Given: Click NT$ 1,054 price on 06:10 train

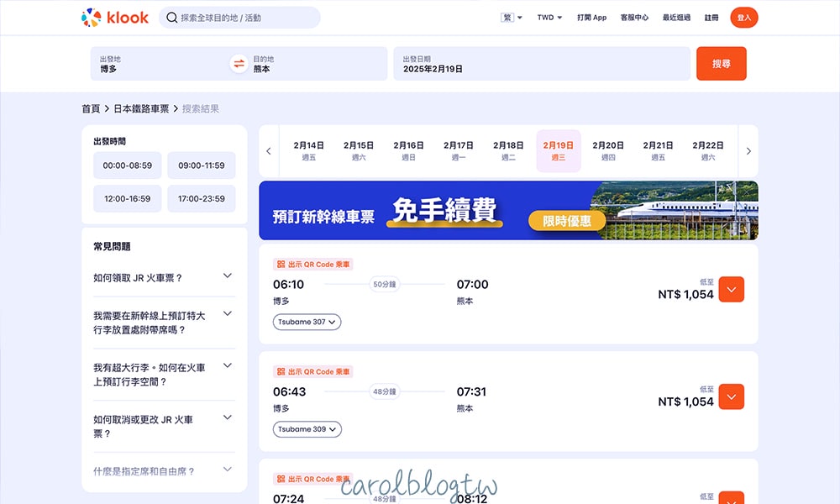Looking at the screenshot, I should pyautogui.click(x=685, y=295).
